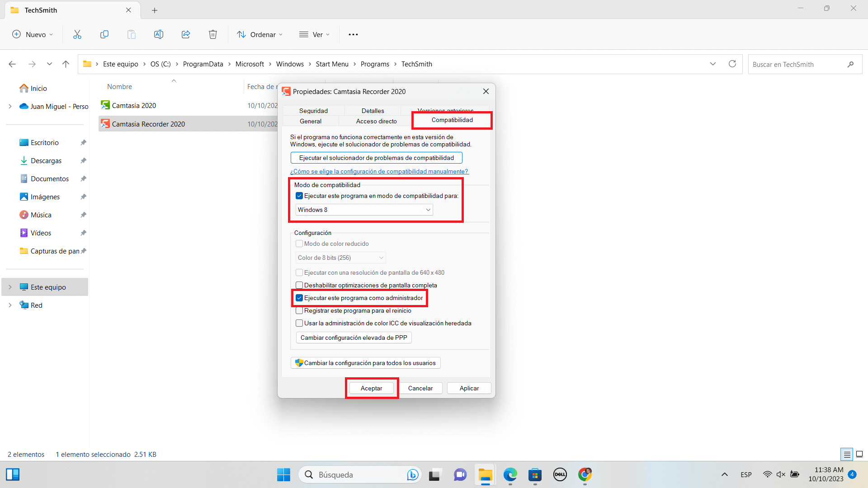Open the Dell app on taskbar
868x488 pixels.
click(x=560, y=474)
